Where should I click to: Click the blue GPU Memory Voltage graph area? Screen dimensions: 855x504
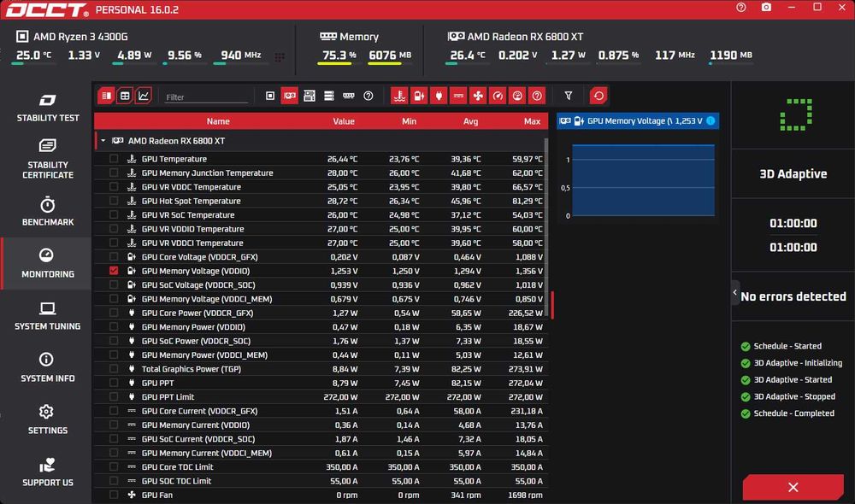[644, 180]
